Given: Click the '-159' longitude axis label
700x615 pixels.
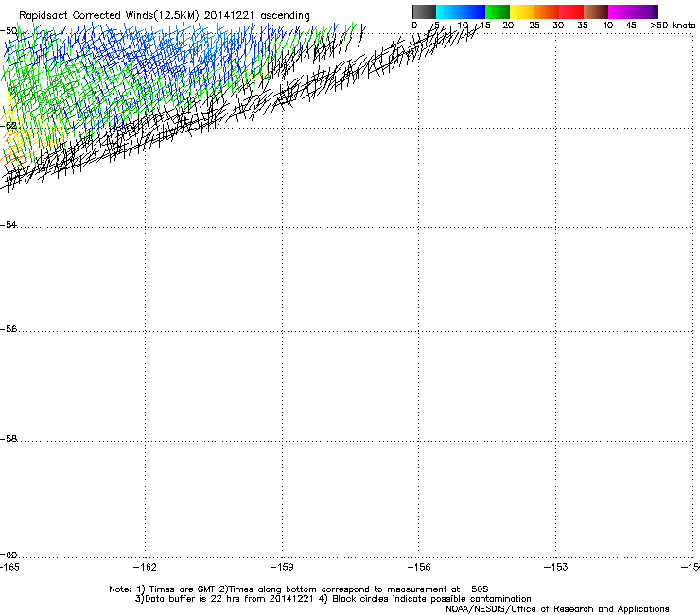Looking at the screenshot, I should click(x=282, y=567).
